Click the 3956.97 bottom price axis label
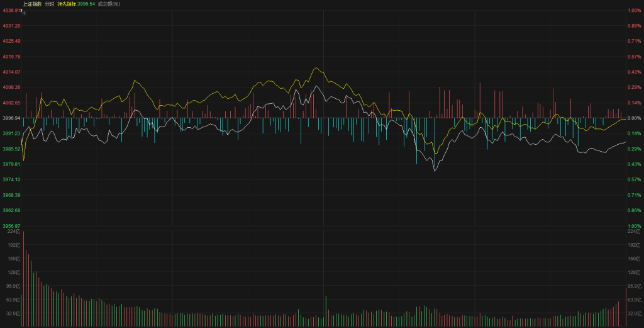Viewport: 644px width, 328px height. [11, 226]
